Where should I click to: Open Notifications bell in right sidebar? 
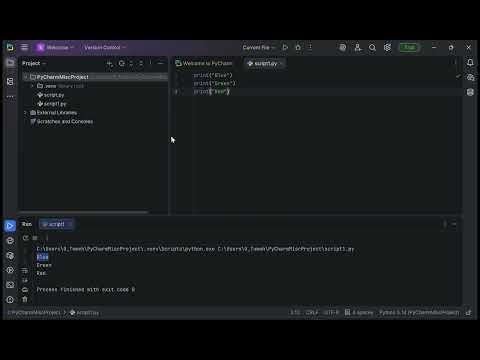tap(470, 63)
